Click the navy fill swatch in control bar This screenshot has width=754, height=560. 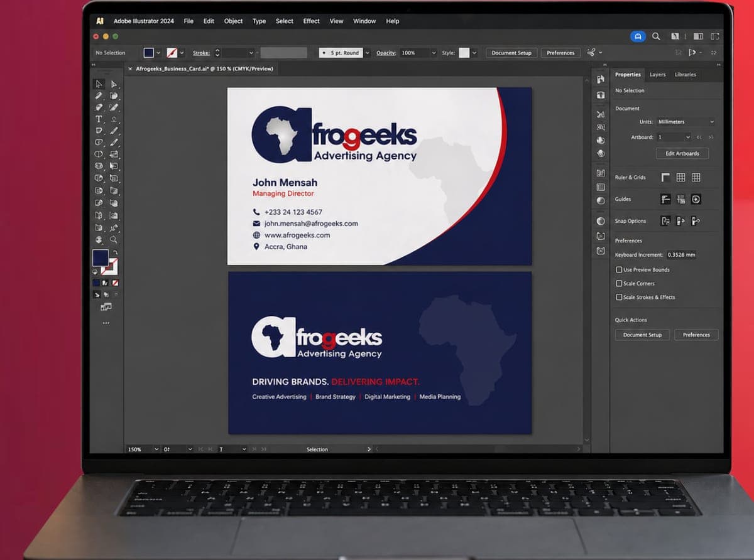(x=148, y=53)
